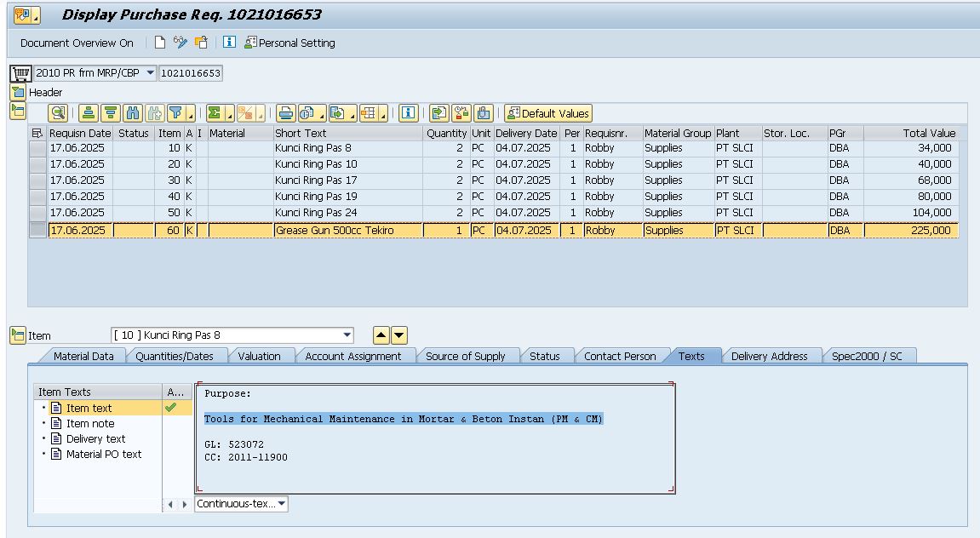Switch to the Source of Supply tab
The image size is (980, 538).
[x=465, y=356]
